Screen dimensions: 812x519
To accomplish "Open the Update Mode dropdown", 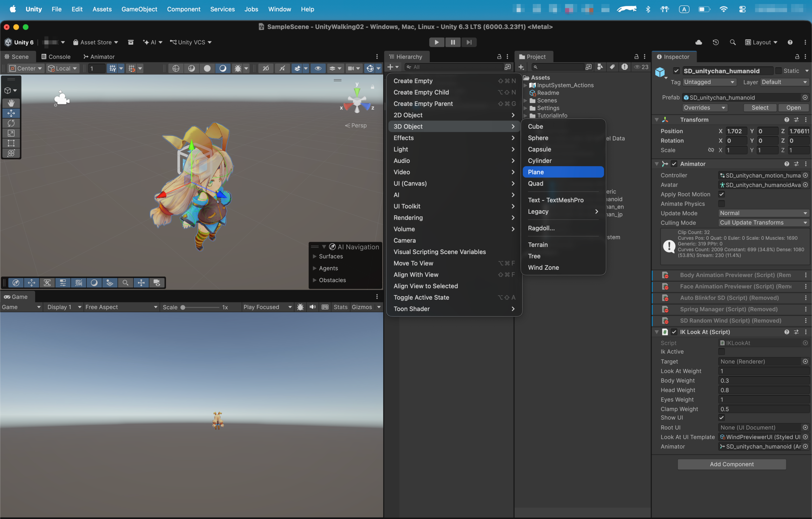I will coord(763,213).
